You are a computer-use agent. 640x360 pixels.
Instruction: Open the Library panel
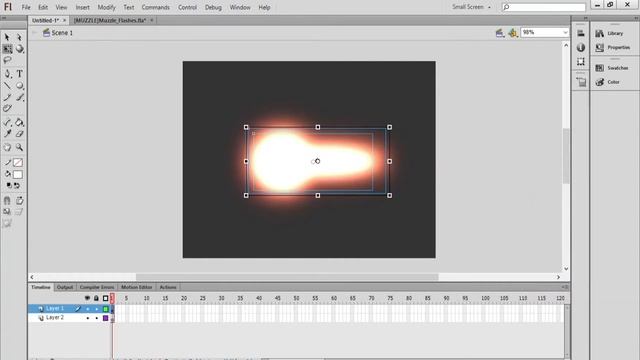(x=615, y=33)
